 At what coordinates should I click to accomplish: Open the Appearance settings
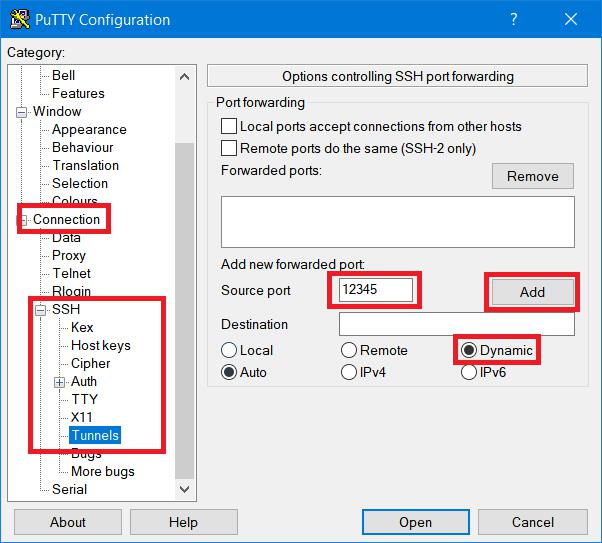tap(89, 130)
